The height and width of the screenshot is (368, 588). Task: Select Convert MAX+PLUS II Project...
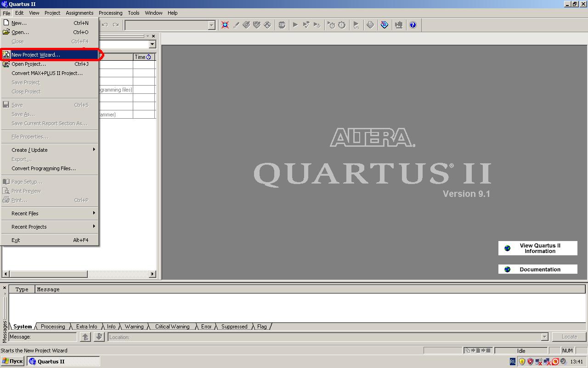click(50, 73)
